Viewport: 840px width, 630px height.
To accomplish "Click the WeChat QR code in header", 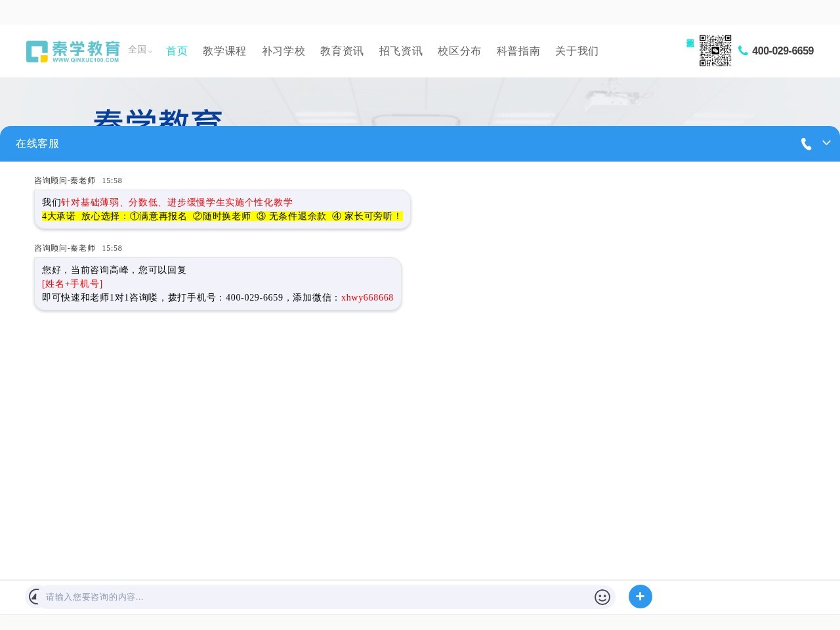I will pos(715,51).
